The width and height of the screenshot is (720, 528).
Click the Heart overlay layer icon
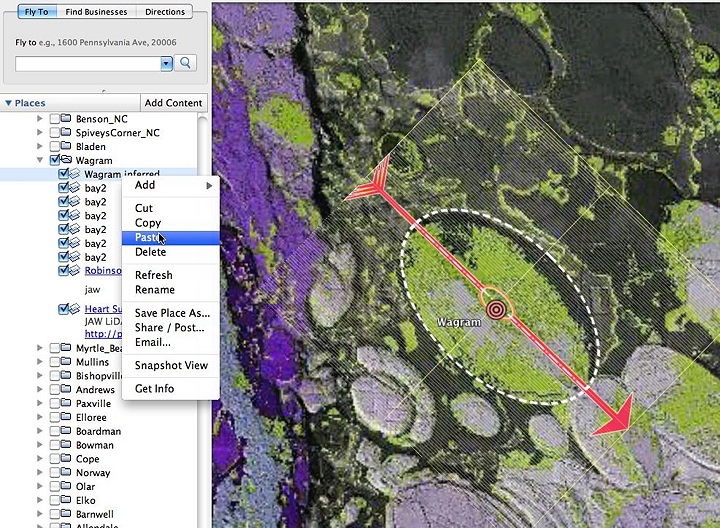[x=75, y=309]
